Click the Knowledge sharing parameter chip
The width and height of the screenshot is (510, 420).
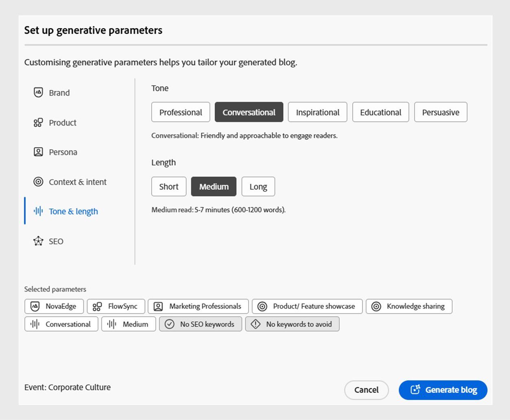pyautogui.click(x=409, y=306)
